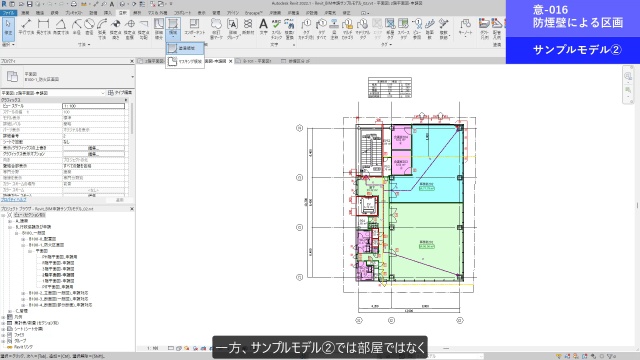Click the Duct Legend tool

coord(484,29)
